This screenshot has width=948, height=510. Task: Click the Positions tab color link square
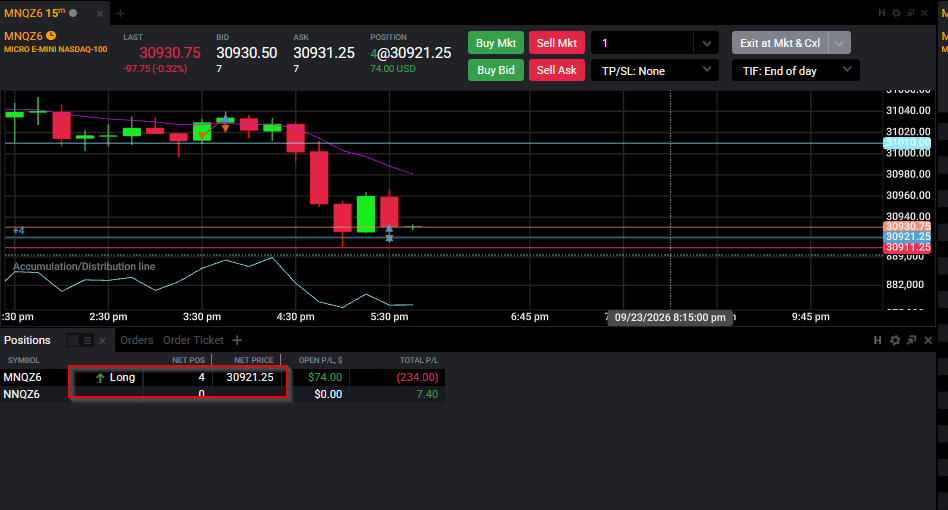point(73,341)
